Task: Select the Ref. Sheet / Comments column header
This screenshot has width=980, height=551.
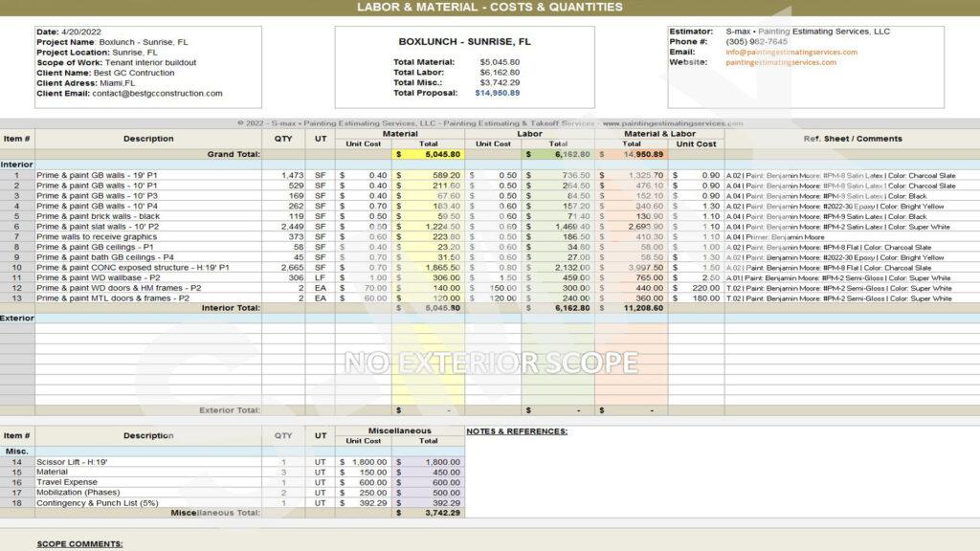Action: pos(852,139)
